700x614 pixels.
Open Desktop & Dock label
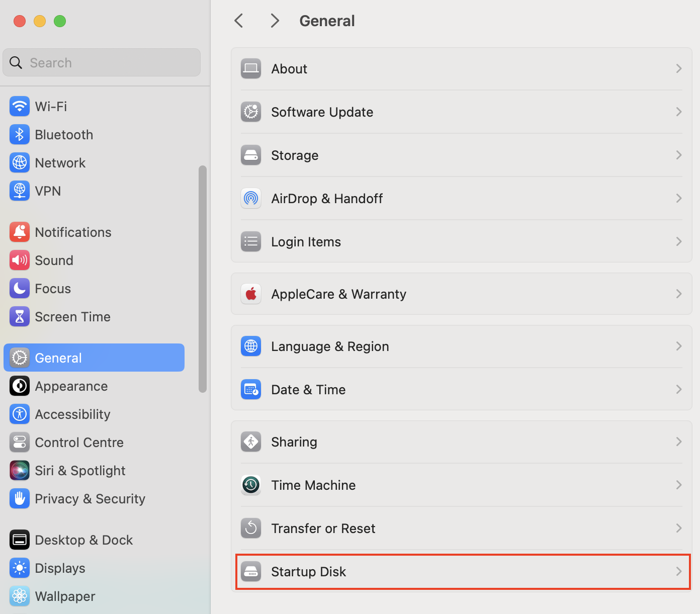[x=84, y=540]
